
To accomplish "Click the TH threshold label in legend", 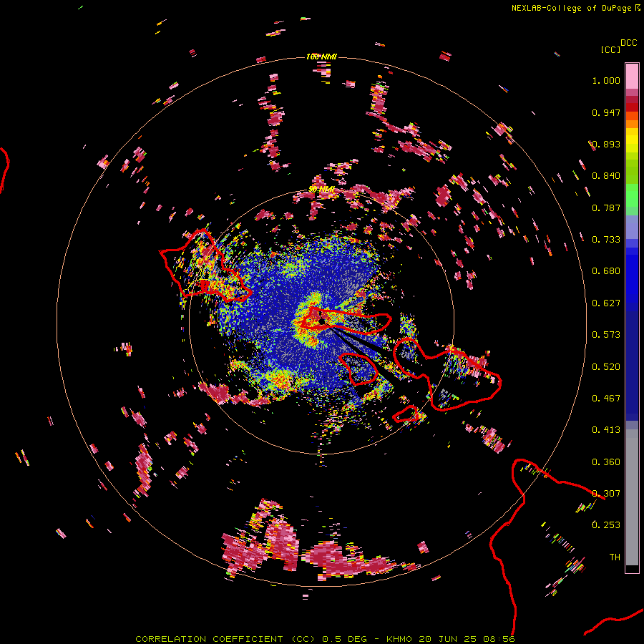I will point(615,557).
